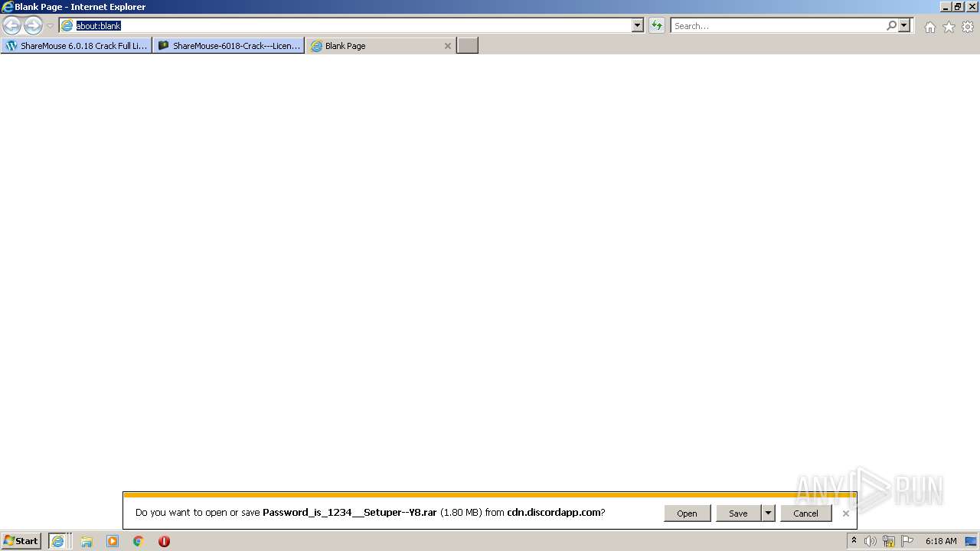Select the Blank Page tab

[x=381, y=46]
